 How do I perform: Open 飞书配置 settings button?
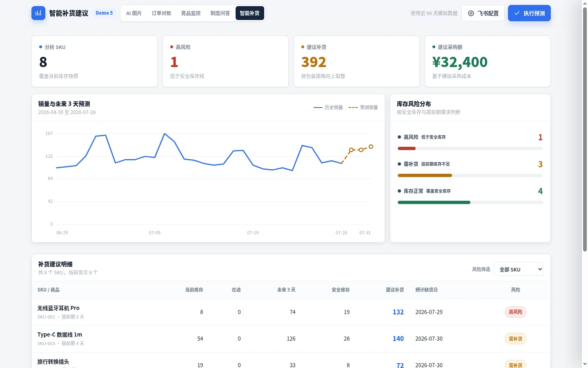(x=483, y=13)
